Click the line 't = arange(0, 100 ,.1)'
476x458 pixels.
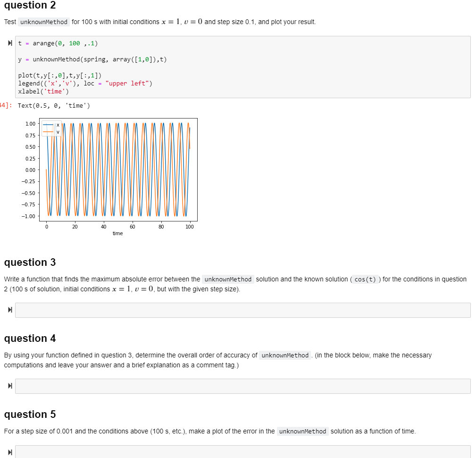[58, 43]
